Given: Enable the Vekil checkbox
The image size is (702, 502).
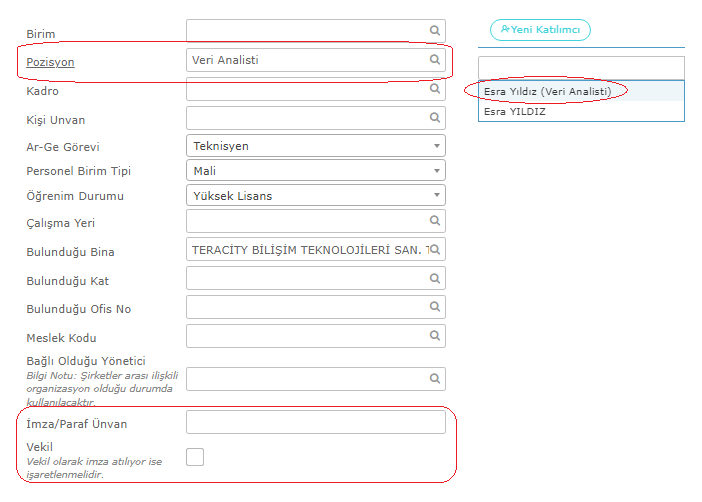Looking at the screenshot, I should pos(195,457).
